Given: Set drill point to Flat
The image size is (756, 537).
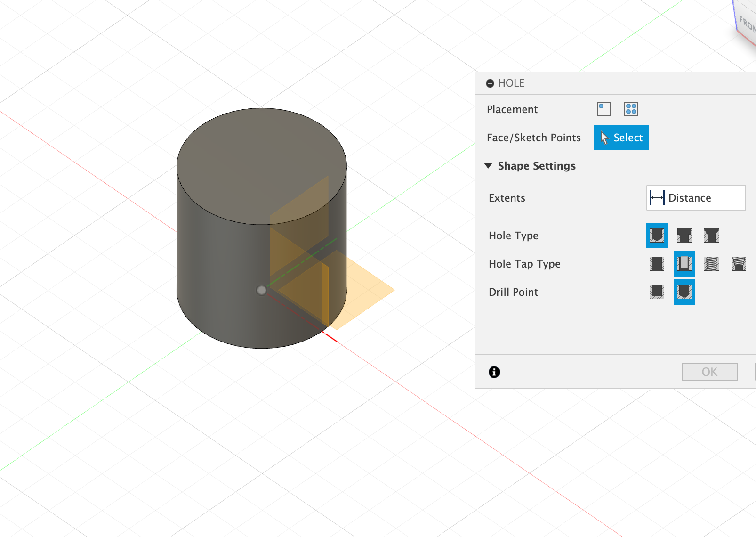Looking at the screenshot, I should pyautogui.click(x=657, y=292).
